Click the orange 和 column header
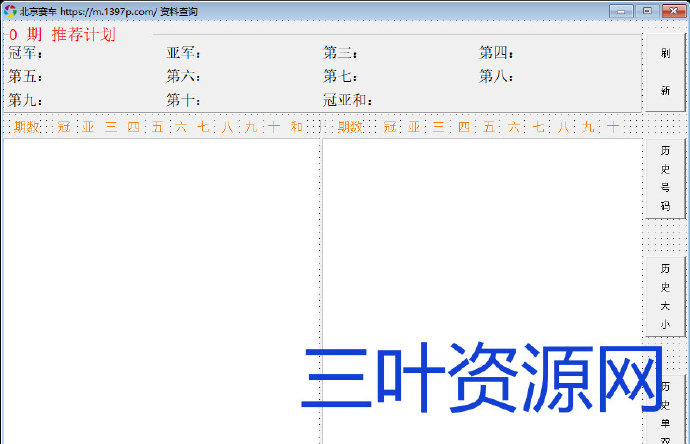Screen dimensions: 690x444 coord(297,127)
